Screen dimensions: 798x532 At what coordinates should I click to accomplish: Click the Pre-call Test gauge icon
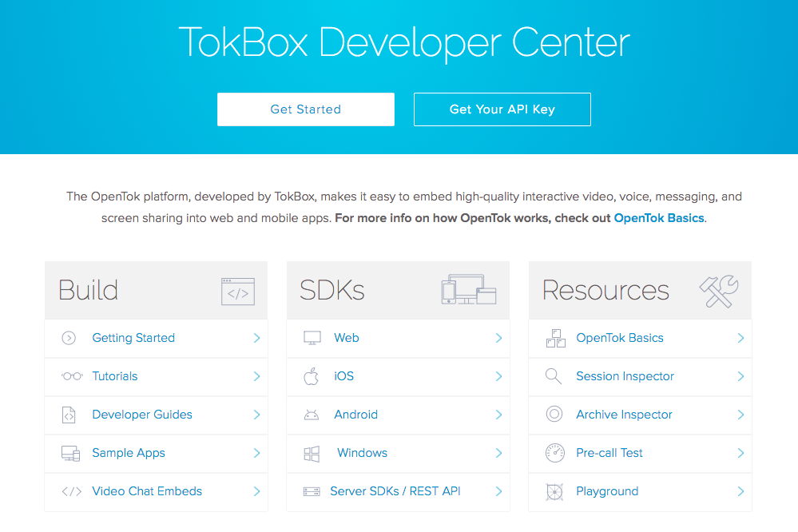coord(554,453)
